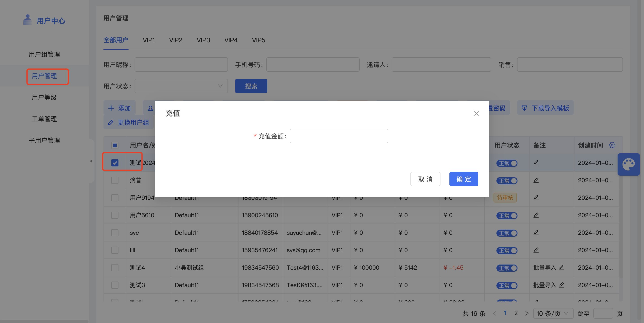Switch to 全部用户 tab
This screenshot has height=323, width=644.
pos(116,40)
